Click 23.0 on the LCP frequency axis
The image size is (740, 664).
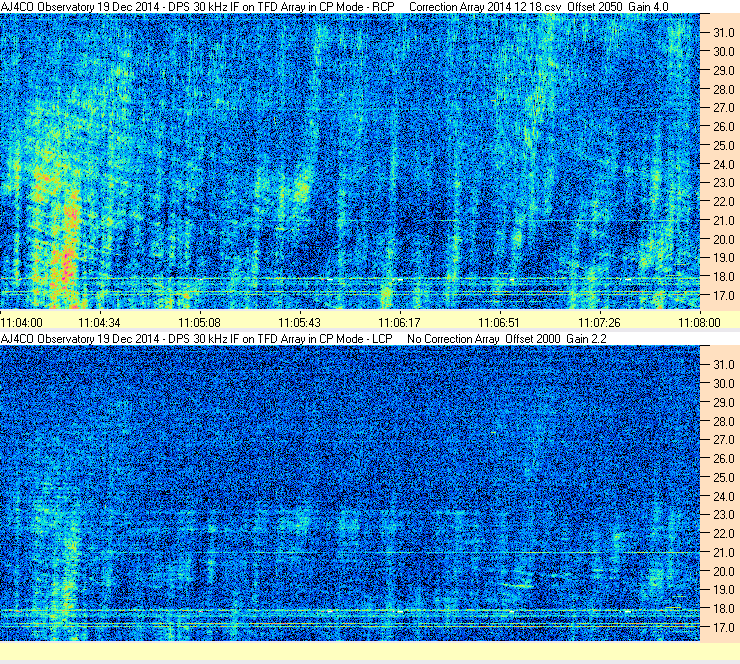tap(723, 515)
